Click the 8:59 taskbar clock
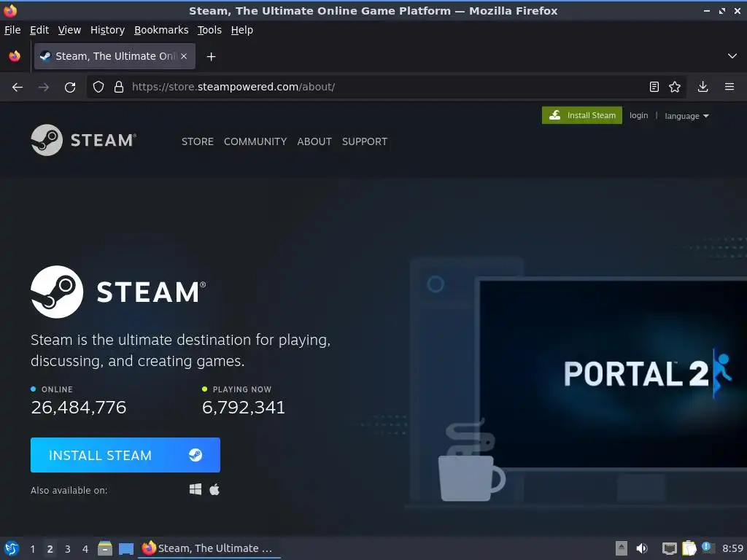The width and height of the screenshot is (747, 560). (x=732, y=548)
